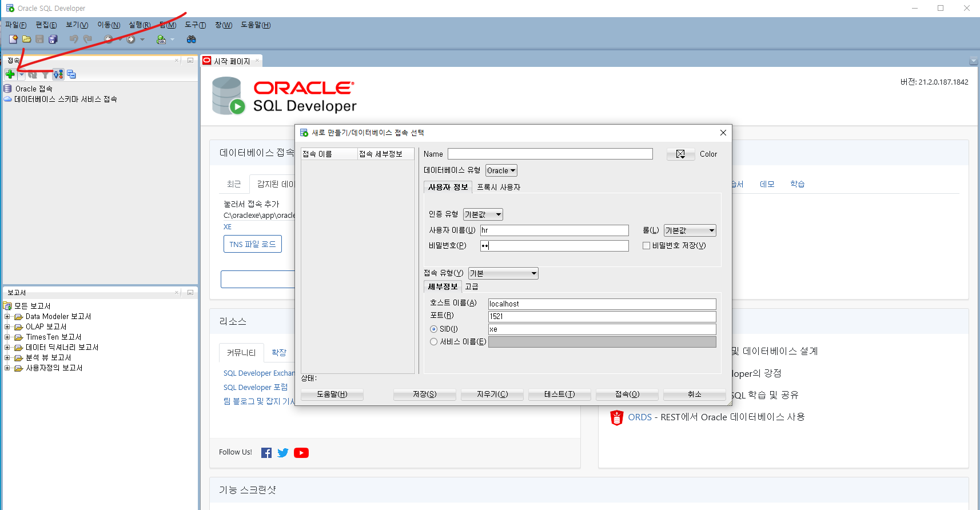Click the Forward navigation arrow icon

pyautogui.click(x=131, y=39)
